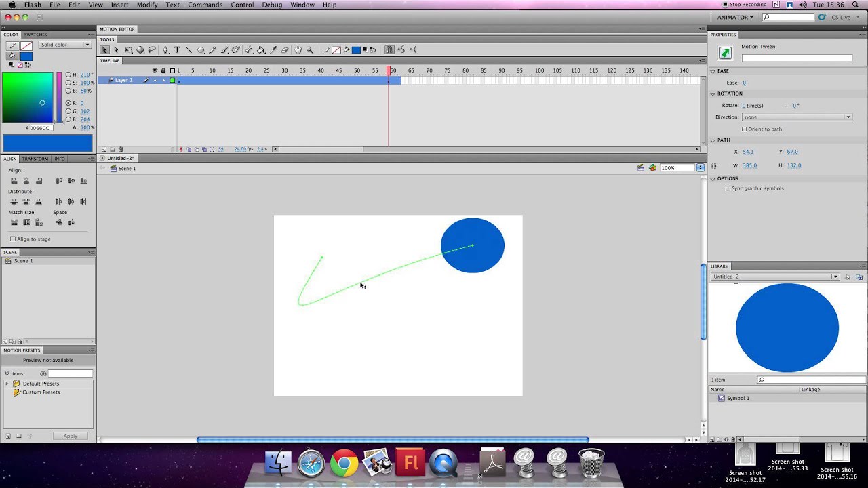This screenshot has width=868, height=488.
Task: Click the hex color input field
Action: pyautogui.click(x=41, y=127)
